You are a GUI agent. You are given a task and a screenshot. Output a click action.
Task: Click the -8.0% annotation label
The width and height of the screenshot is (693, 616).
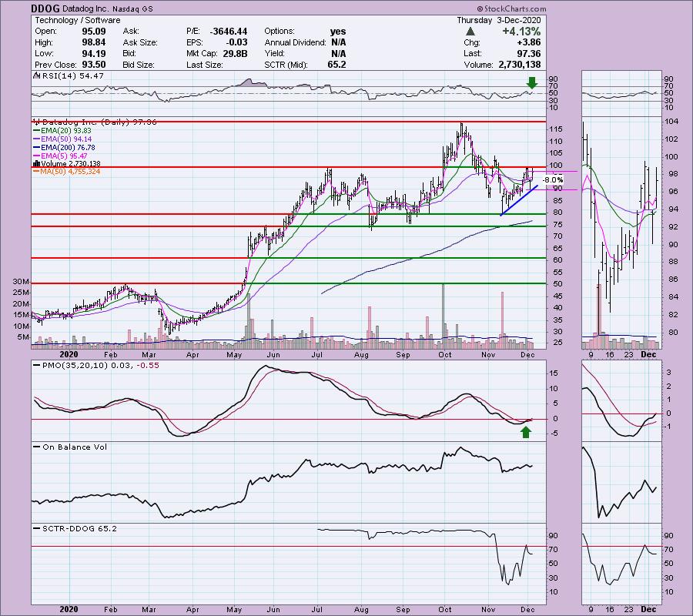(x=553, y=180)
